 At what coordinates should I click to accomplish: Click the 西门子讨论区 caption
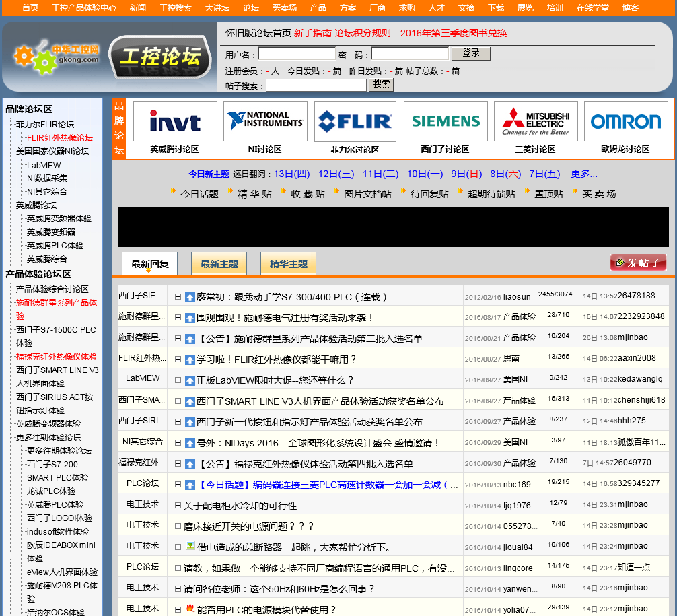coord(445,149)
